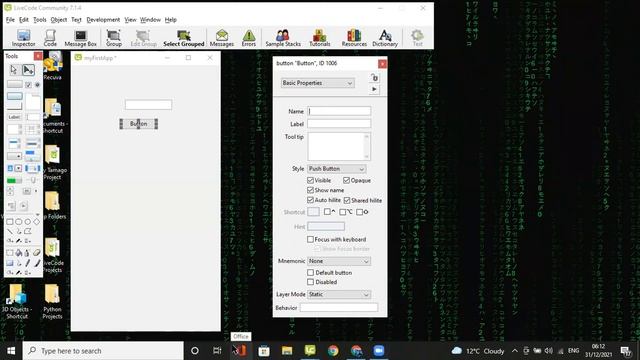
Task: Open LiveCode from the Windows taskbar
Action: pyautogui.click(x=310, y=350)
